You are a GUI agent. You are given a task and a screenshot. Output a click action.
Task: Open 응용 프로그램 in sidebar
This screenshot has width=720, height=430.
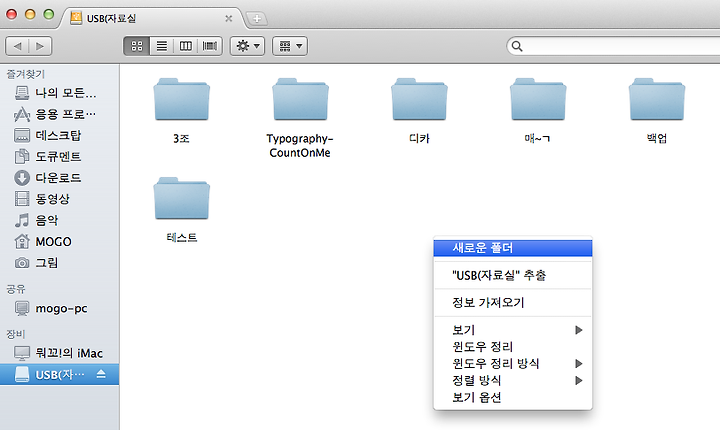pos(60,114)
